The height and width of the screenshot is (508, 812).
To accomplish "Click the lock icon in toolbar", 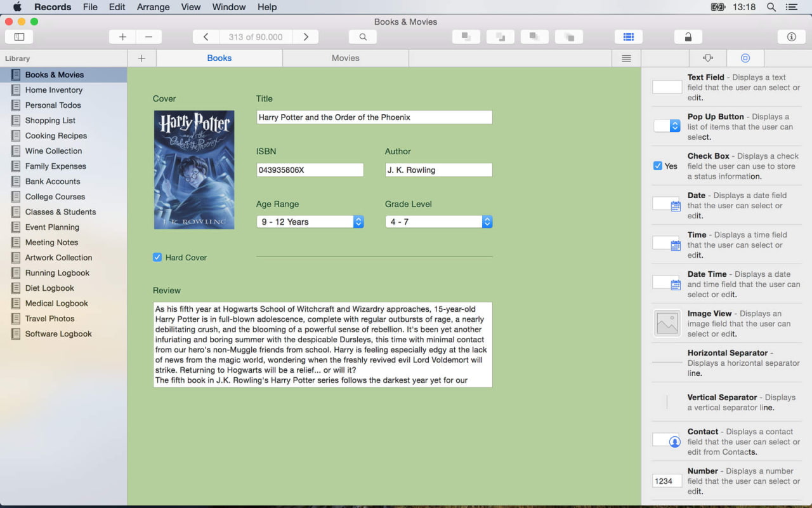I will pos(688,37).
